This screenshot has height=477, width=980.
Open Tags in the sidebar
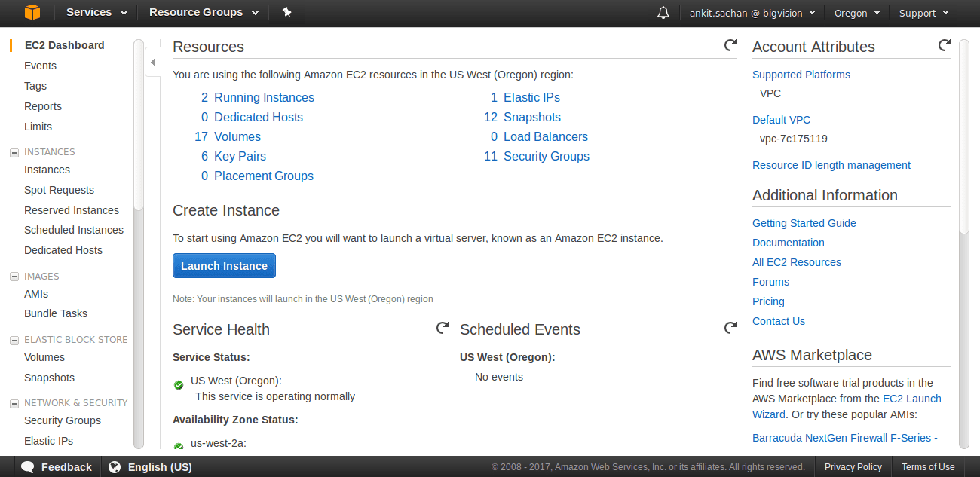click(x=35, y=86)
